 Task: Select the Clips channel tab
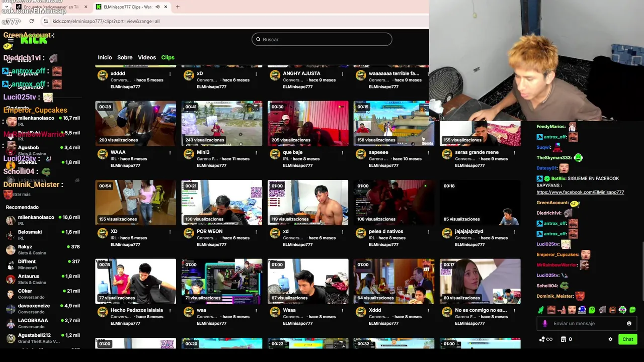[x=168, y=57]
